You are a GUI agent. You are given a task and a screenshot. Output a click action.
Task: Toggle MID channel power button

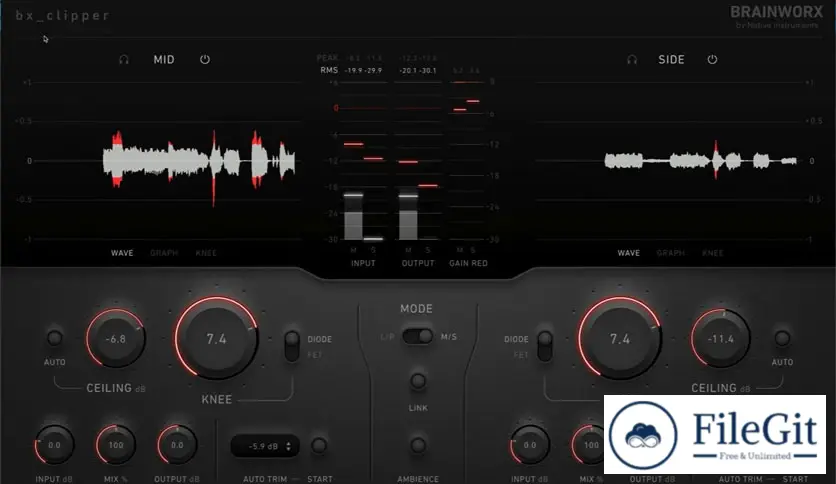tap(205, 59)
